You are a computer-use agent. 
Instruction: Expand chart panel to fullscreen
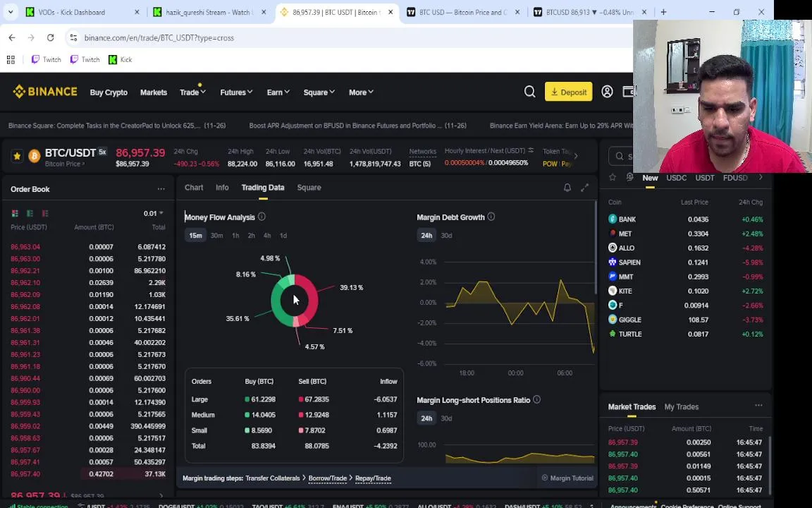tap(584, 188)
